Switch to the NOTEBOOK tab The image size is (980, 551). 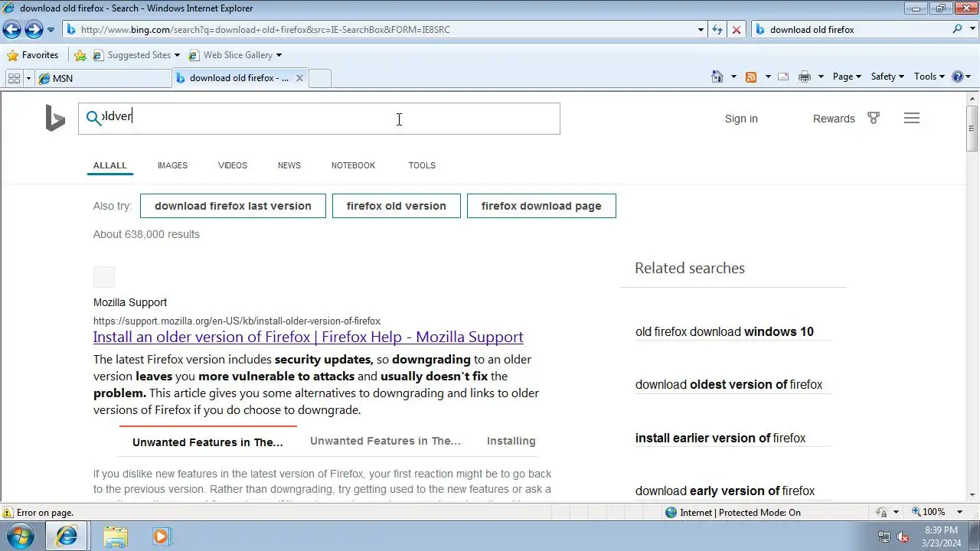tap(353, 165)
